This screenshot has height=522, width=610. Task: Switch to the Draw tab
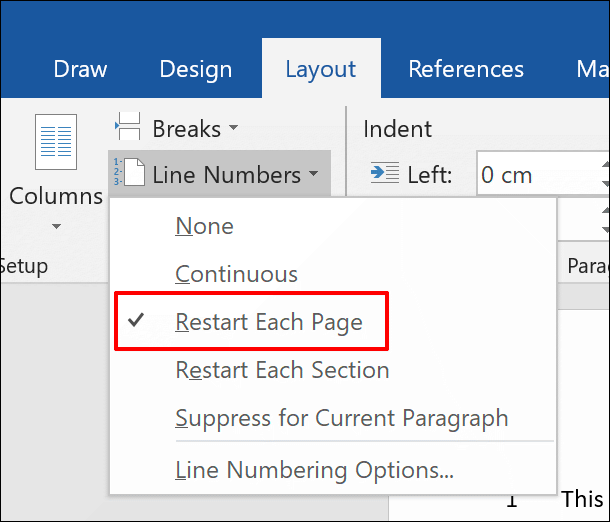tap(80, 69)
